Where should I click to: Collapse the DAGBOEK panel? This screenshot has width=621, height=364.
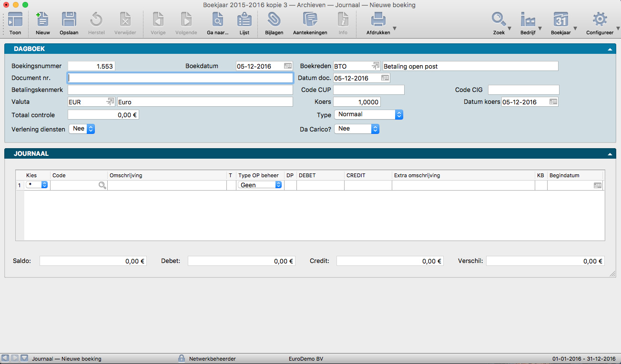[610, 49]
